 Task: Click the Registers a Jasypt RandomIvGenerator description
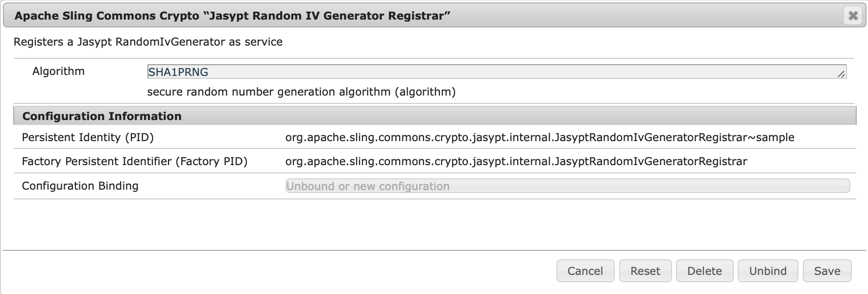pos(148,42)
